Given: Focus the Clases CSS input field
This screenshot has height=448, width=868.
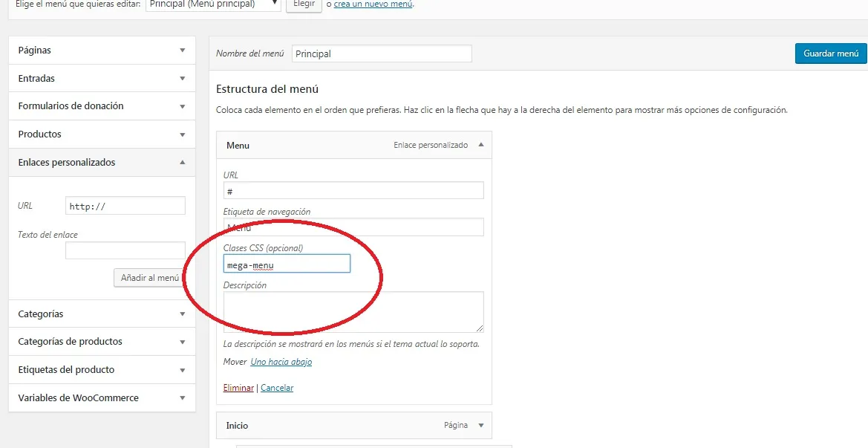Looking at the screenshot, I should 287,264.
